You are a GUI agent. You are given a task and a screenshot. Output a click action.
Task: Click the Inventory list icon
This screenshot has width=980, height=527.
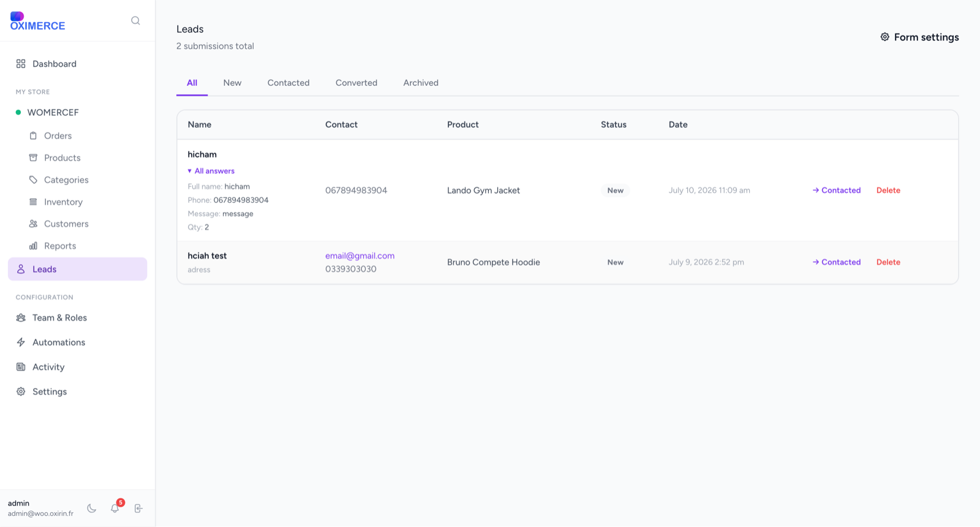pyautogui.click(x=33, y=202)
